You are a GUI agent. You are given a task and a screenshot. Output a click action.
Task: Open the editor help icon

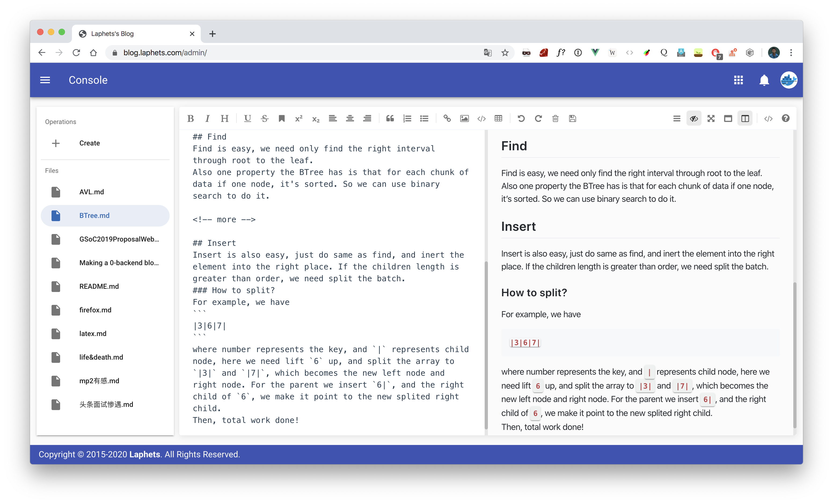click(785, 118)
